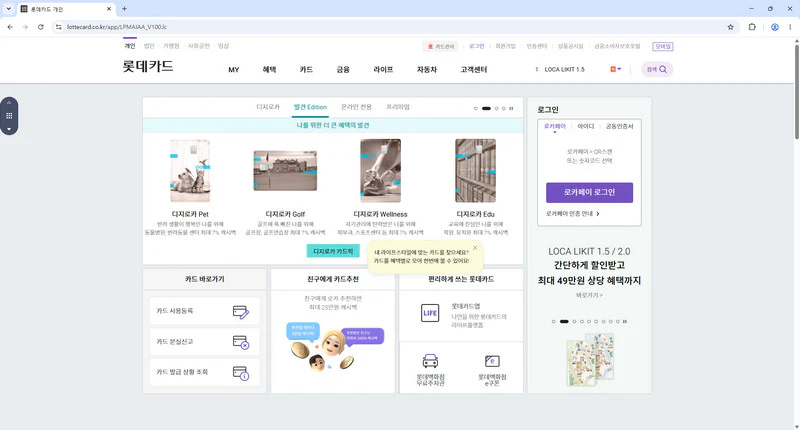Open the 고객센터 menu
The height and width of the screenshot is (430, 800).
click(x=473, y=69)
